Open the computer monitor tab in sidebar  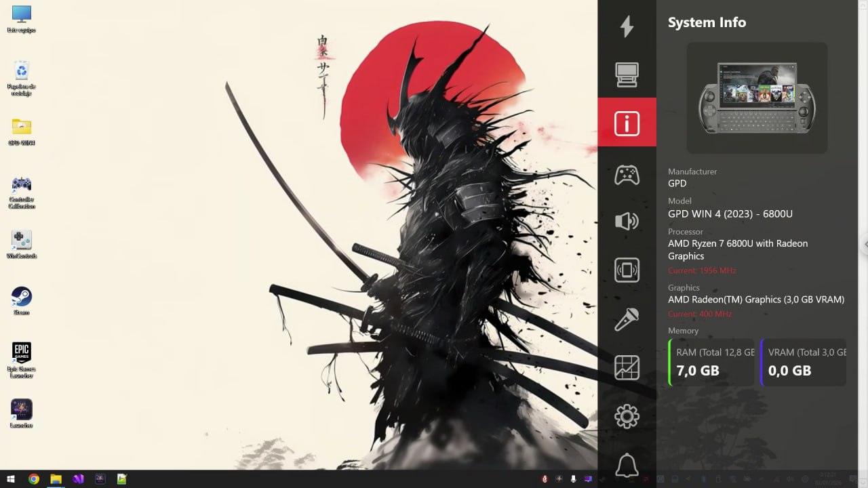pos(627,75)
